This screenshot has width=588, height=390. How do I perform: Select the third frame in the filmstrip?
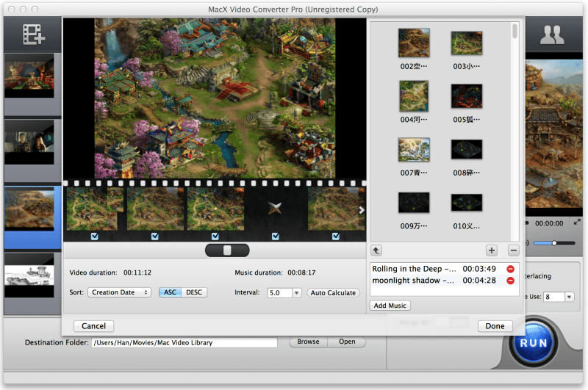pos(215,209)
